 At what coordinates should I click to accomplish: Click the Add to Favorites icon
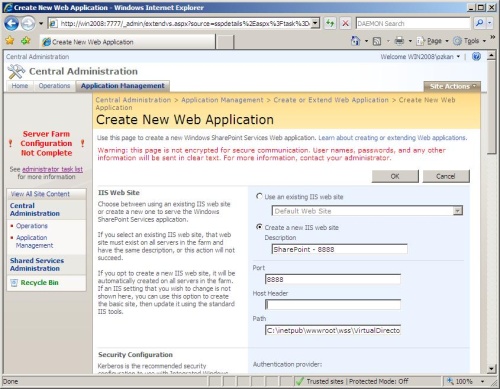point(26,41)
